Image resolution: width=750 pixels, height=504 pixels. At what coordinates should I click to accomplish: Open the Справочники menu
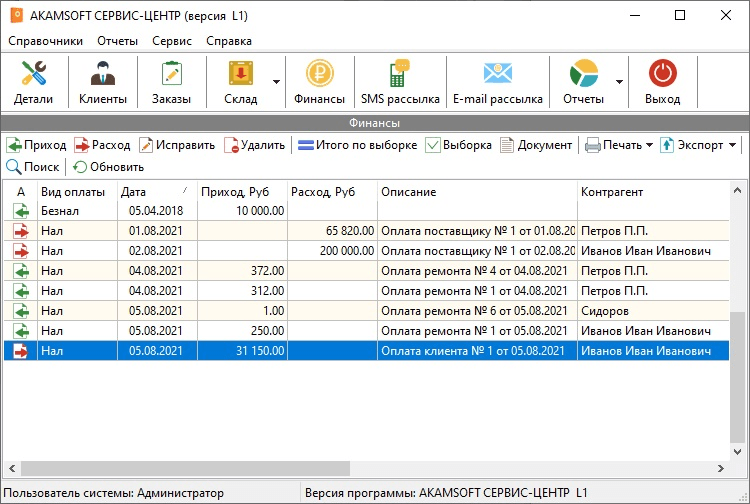[45, 41]
